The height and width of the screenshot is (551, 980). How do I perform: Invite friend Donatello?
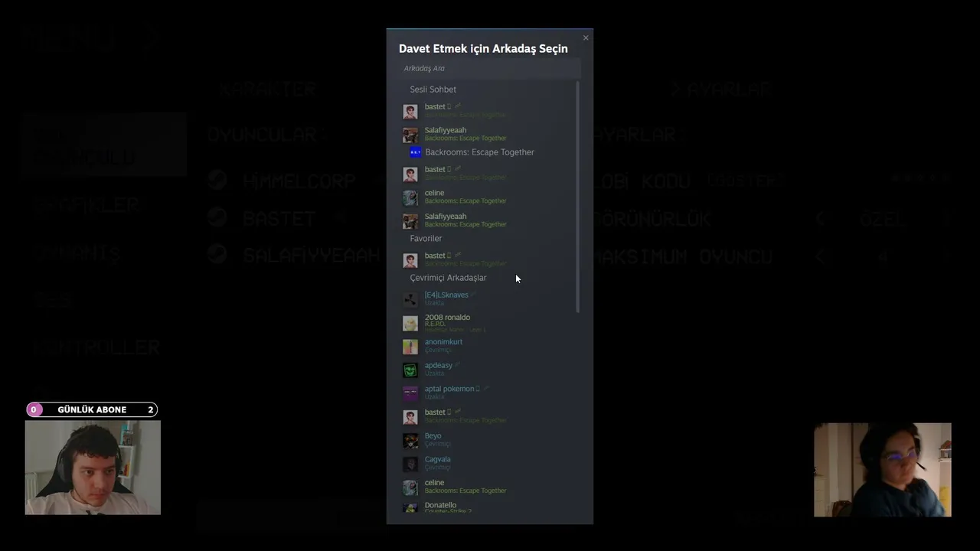(489, 507)
